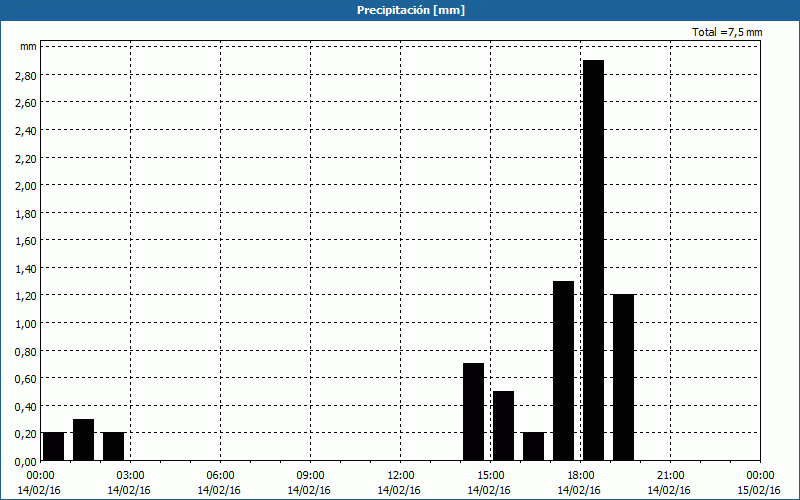Select the 2,40 y-axis value
The height and width of the screenshot is (500, 800).
(27, 130)
